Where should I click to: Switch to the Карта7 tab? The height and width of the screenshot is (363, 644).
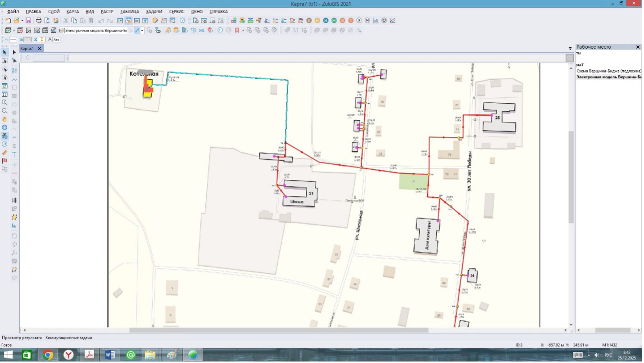point(27,49)
